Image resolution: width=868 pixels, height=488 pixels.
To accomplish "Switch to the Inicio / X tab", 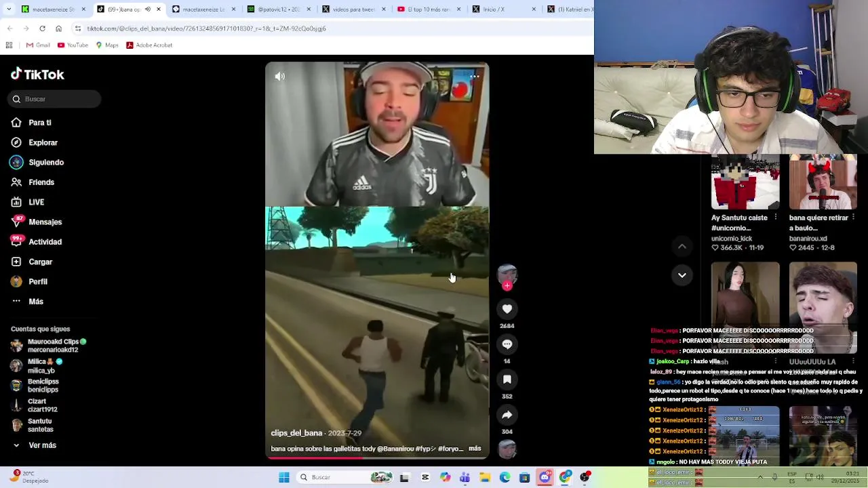I will pyautogui.click(x=505, y=9).
